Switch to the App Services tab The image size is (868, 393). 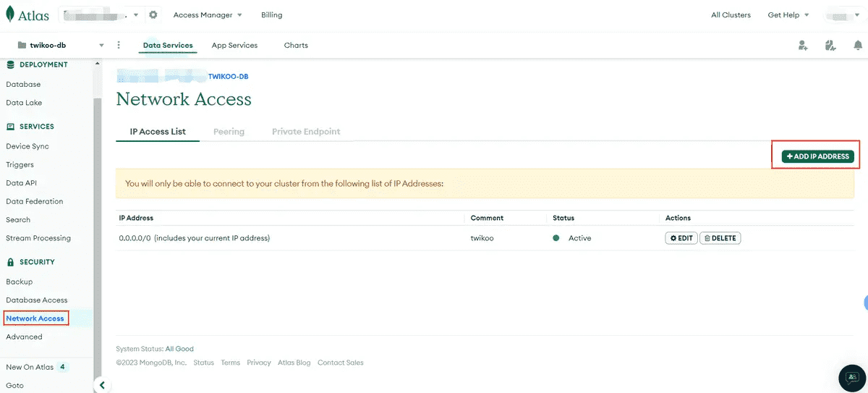point(234,45)
